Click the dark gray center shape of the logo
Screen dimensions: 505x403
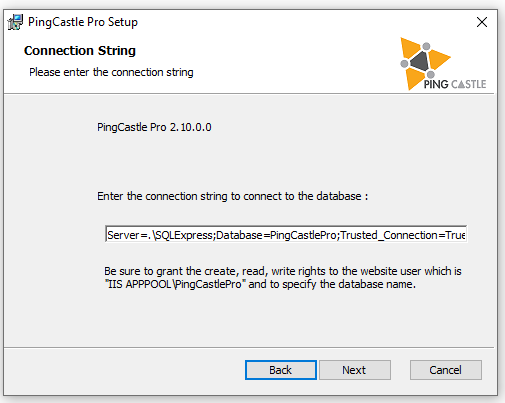(420, 61)
